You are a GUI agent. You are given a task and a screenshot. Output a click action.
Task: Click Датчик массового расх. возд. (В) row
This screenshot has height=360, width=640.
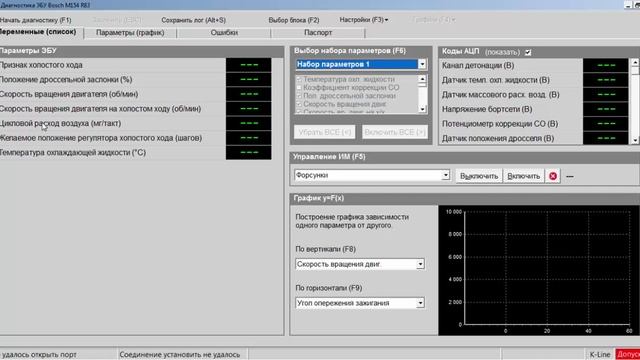click(535, 95)
